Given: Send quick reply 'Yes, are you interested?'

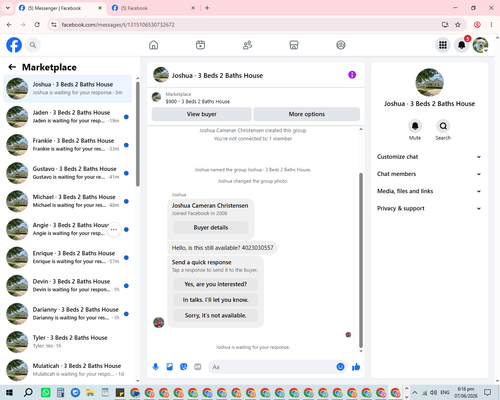Looking at the screenshot, I should [x=216, y=284].
